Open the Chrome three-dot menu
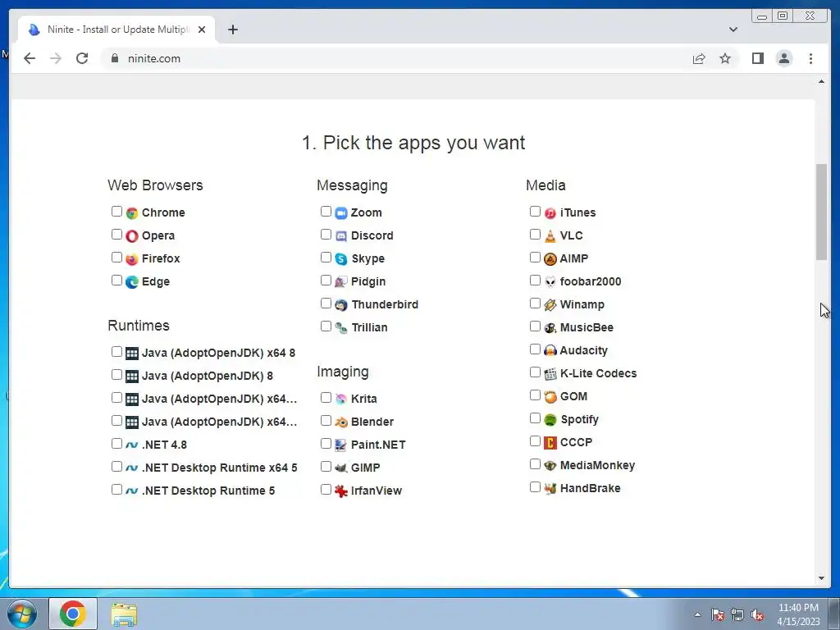This screenshot has height=630, width=840. click(810, 58)
